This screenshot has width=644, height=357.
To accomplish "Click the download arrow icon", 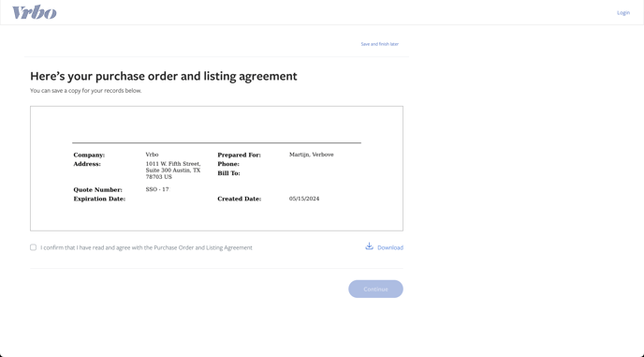I will coord(369,246).
